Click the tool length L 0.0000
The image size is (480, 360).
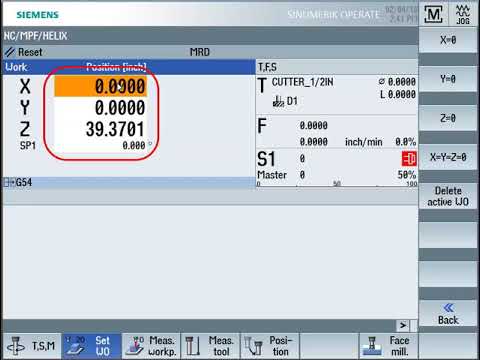[398, 94]
